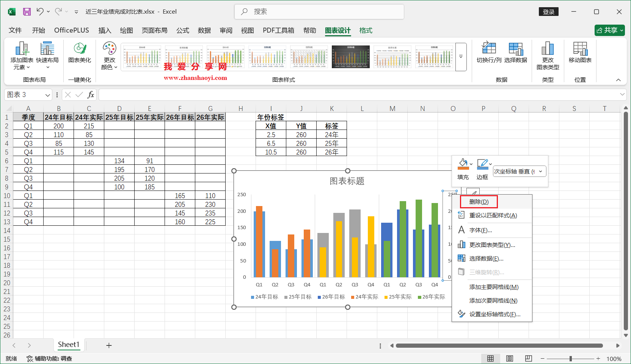The image size is (631, 364).
Task: Click the Redo arrow icon
Action: click(58, 12)
